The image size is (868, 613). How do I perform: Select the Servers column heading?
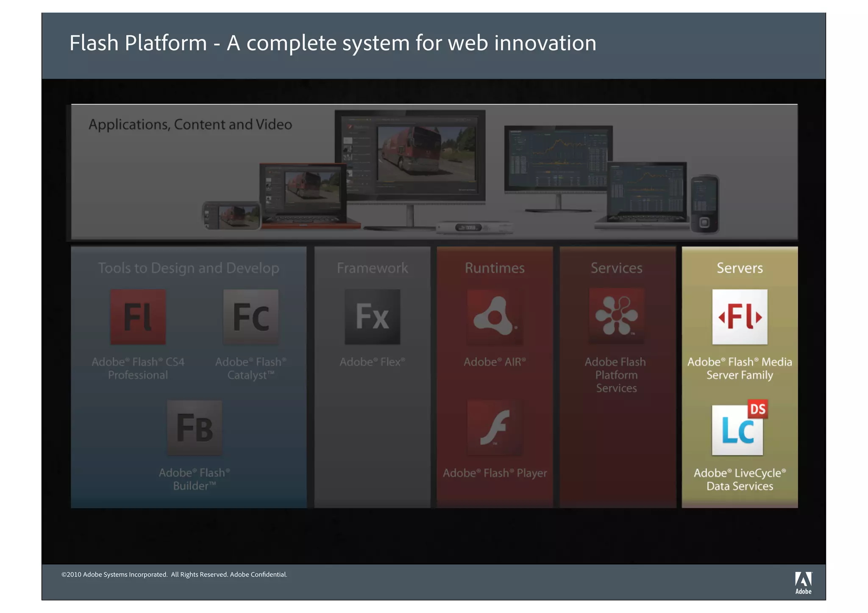(x=740, y=268)
